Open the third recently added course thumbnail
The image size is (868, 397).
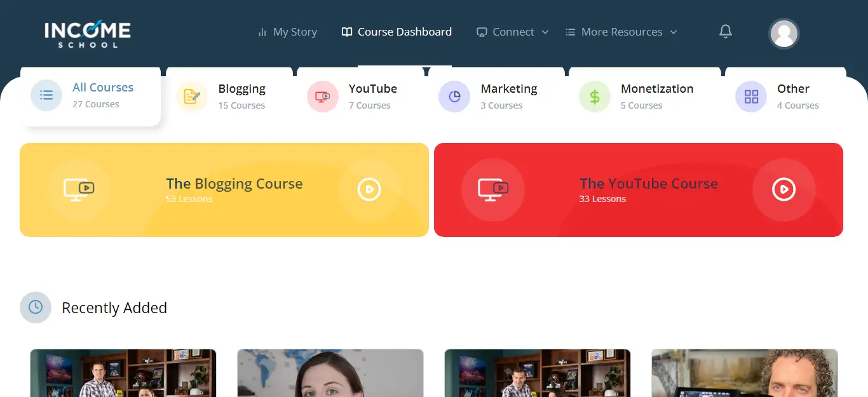(538, 373)
